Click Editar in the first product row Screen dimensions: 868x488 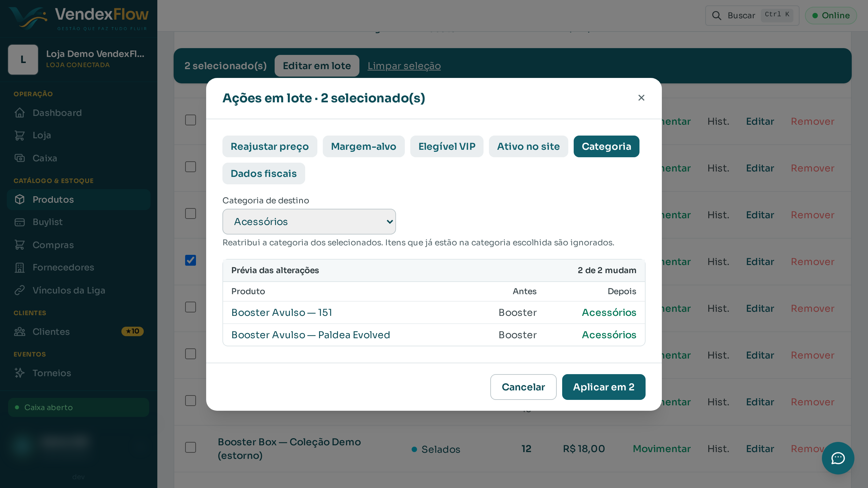click(x=760, y=121)
